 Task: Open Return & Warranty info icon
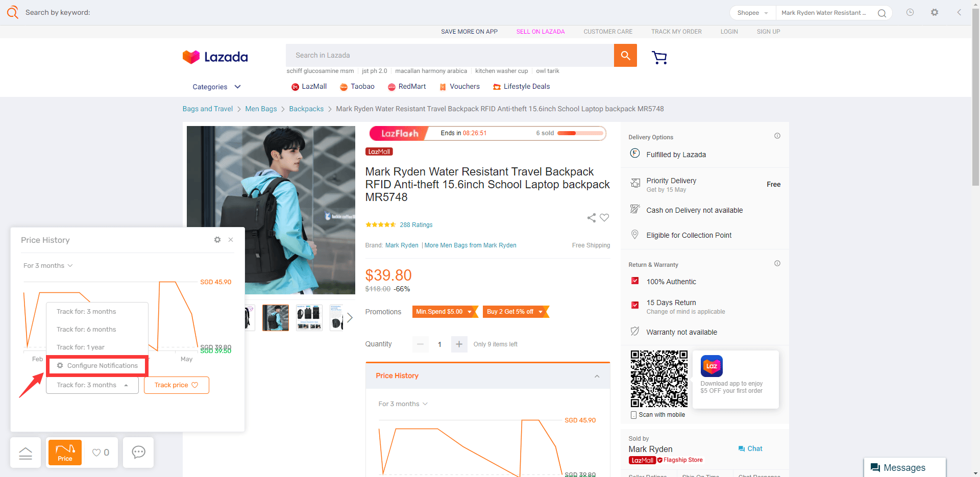(x=777, y=263)
